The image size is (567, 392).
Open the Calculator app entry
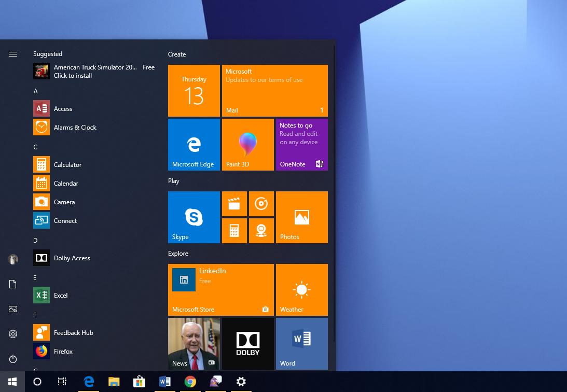(94, 165)
